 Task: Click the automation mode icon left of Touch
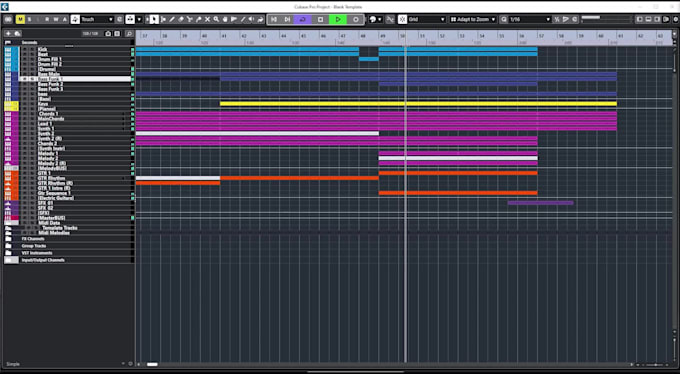click(x=75, y=20)
